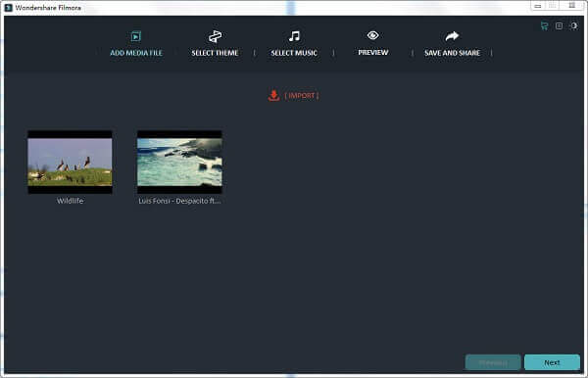
Task: Click the list icon beside the cart
Action: 559,25
